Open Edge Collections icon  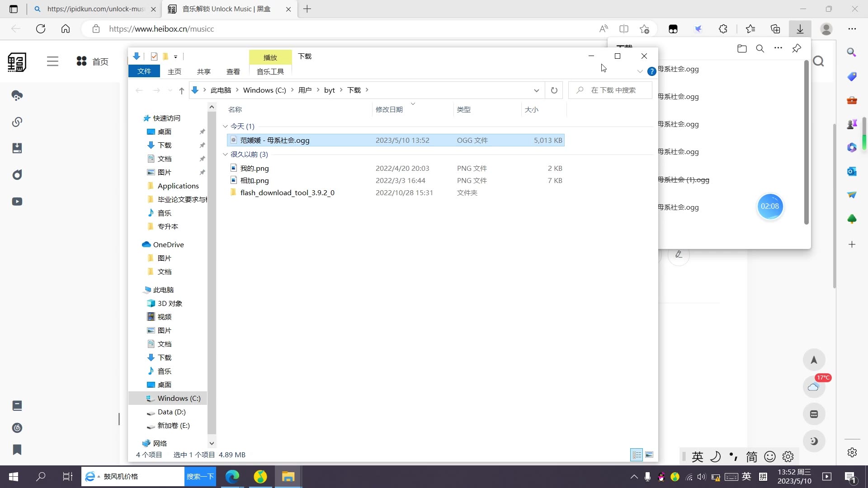pyautogui.click(x=776, y=28)
